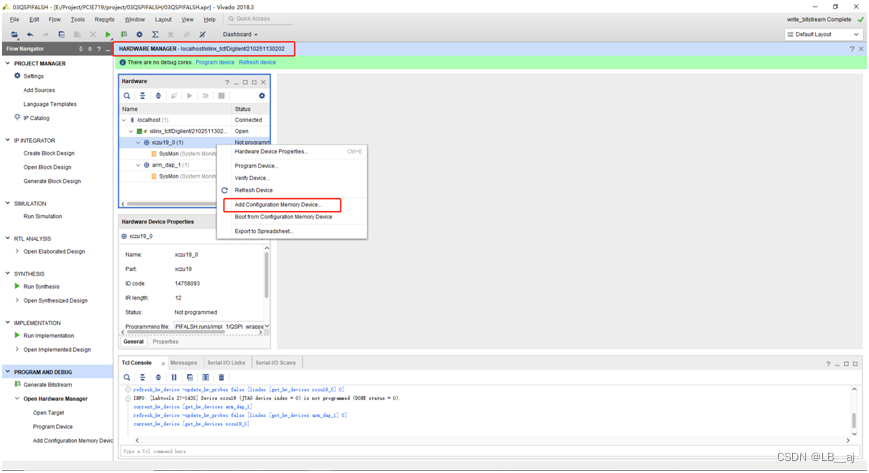The image size is (869, 473).
Task: Switch to the Serial I/O Scans tab
Action: (x=275, y=363)
